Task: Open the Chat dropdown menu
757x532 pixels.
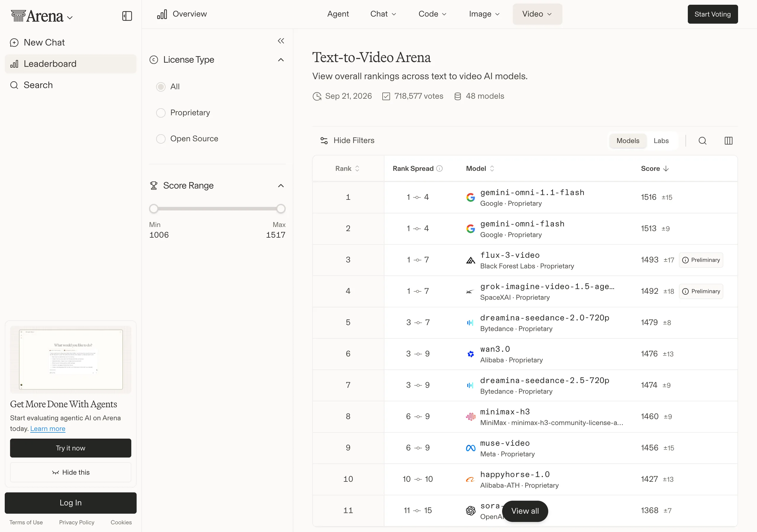Action: (x=383, y=14)
